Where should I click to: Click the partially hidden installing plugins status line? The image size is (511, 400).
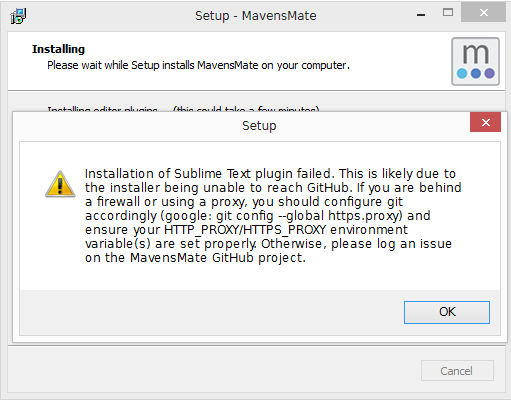click(x=183, y=109)
